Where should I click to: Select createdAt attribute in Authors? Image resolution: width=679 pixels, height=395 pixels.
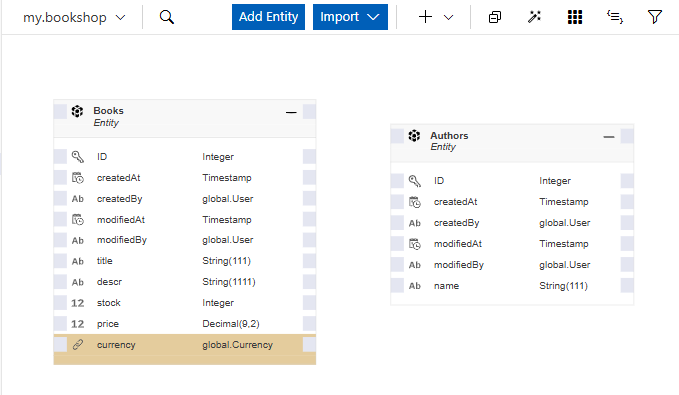[455, 202]
